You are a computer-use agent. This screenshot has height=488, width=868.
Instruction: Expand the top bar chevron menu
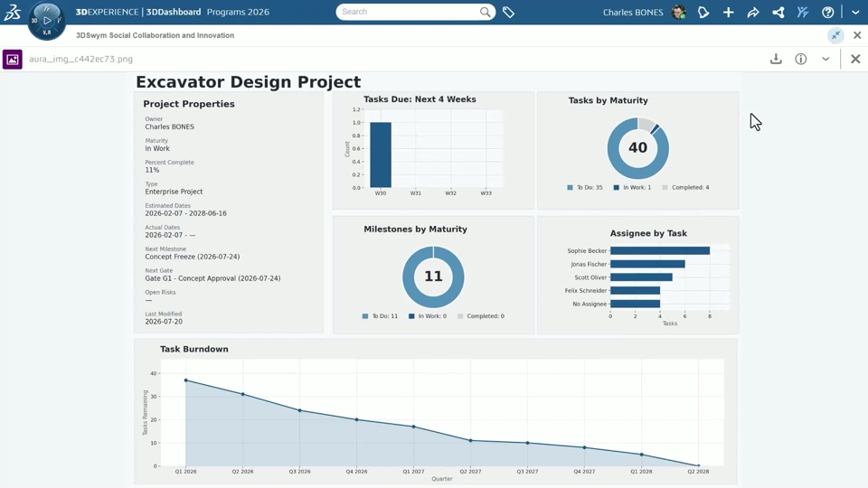tap(855, 12)
